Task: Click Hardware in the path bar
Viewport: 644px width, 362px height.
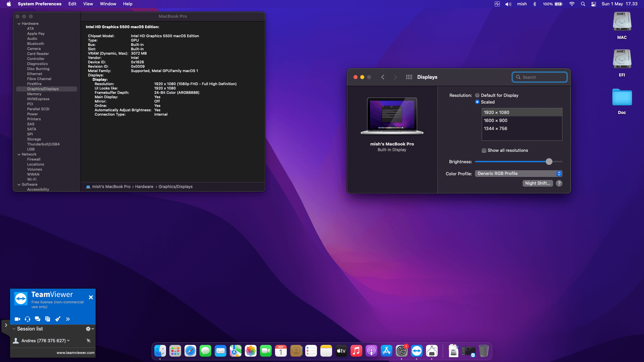Action: tap(144, 187)
